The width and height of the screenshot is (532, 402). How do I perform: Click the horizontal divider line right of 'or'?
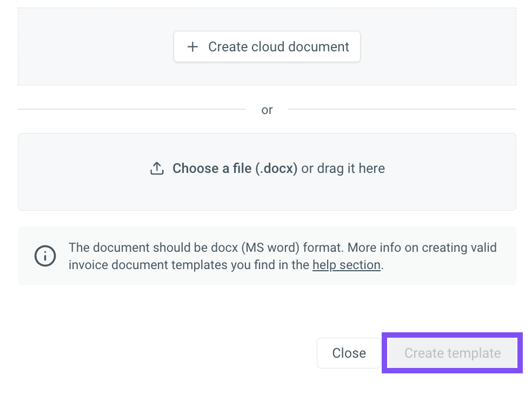402,109
